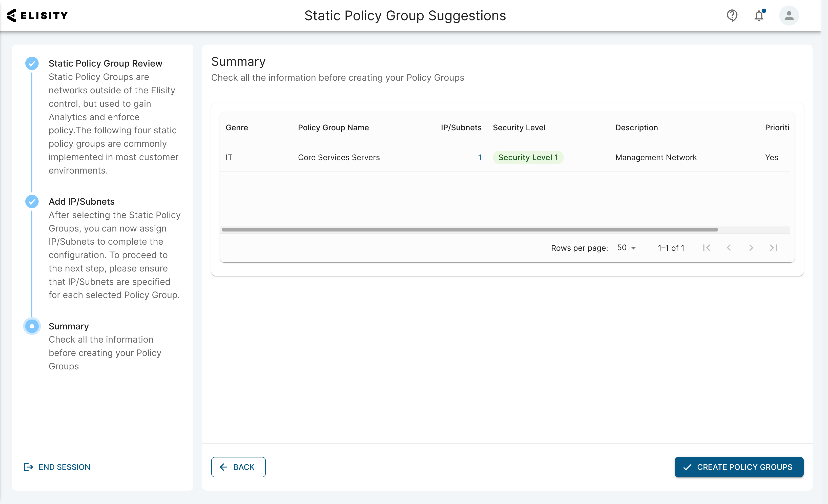
Task: Go to the first page of the table
Action: point(707,248)
